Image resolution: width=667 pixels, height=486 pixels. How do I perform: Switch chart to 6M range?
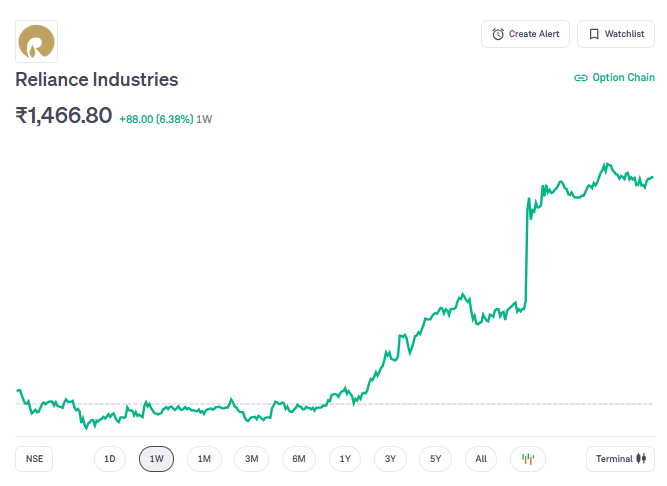click(299, 459)
